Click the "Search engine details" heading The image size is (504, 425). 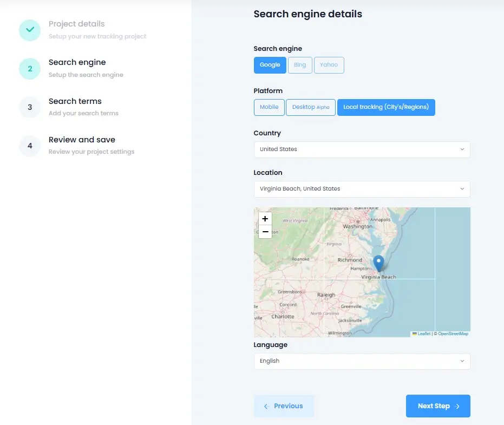pyautogui.click(x=307, y=14)
